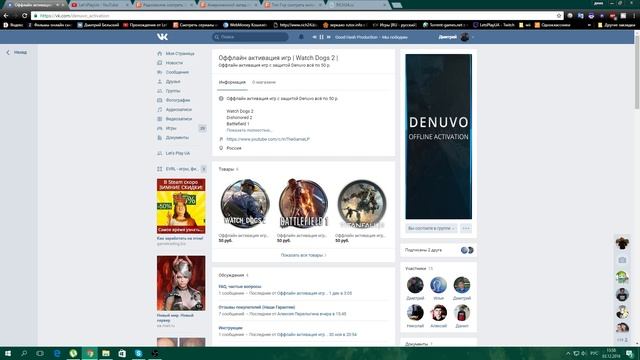Click the Аудиозаписи music note icon
The image size is (640, 360).
click(160, 109)
